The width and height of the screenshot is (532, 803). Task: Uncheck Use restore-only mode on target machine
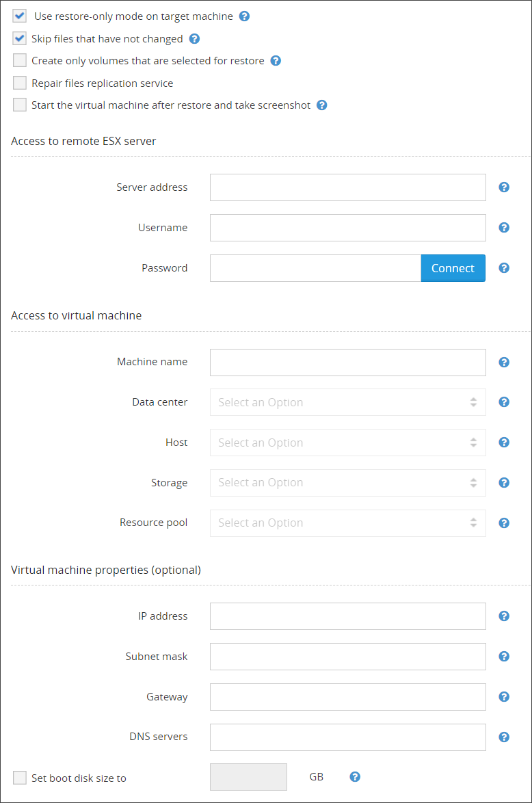tap(20, 16)
